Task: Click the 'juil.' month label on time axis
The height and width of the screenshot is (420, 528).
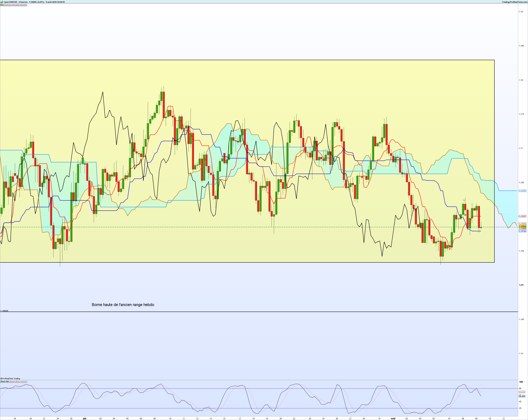Action: pyautogui.click(x=85, y=419)
